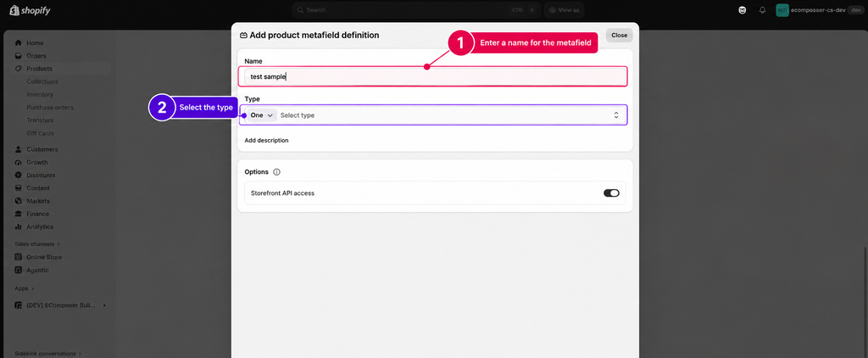This screenshot has width=868, height=358.
Task: Close the metafield definition dialog
Action: (620, 35)
